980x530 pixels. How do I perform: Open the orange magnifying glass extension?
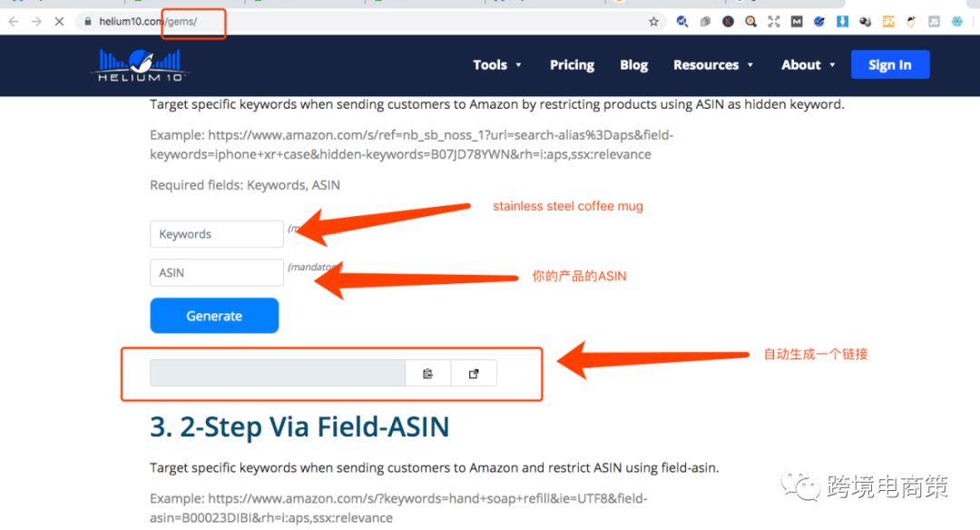tap(750, 22)
